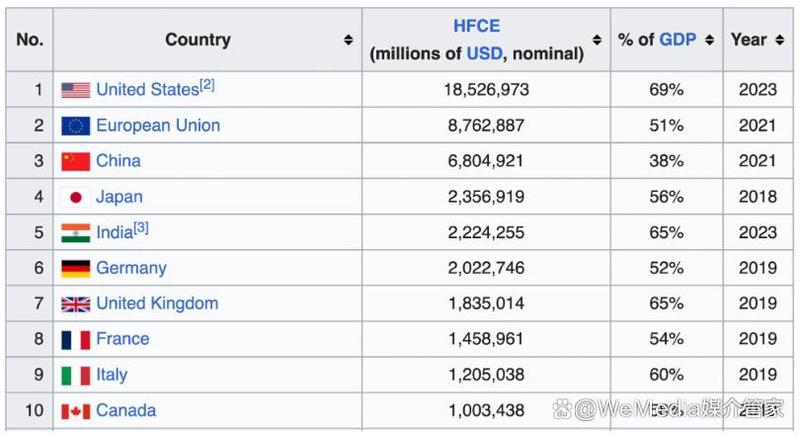The image size is (800, 437).
Task: Click the India flag icon
Action: [75, 233]
